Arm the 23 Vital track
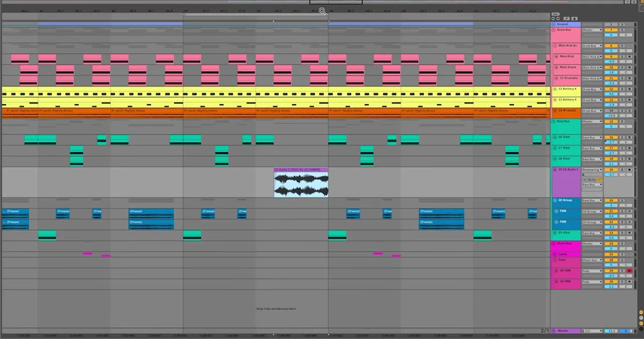 pyautogui.click(x=629, y=233)
